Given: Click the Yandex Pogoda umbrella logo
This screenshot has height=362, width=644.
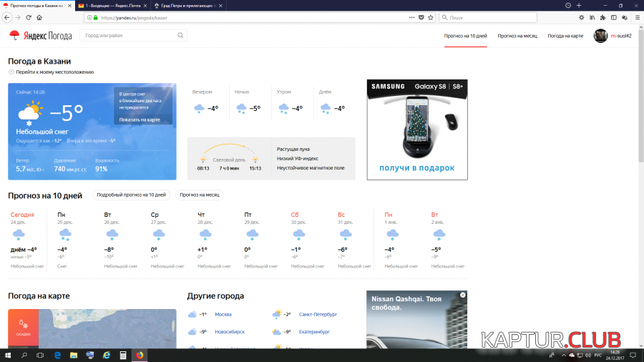Looking at the screenshot, I should click(x=14, y=35).
